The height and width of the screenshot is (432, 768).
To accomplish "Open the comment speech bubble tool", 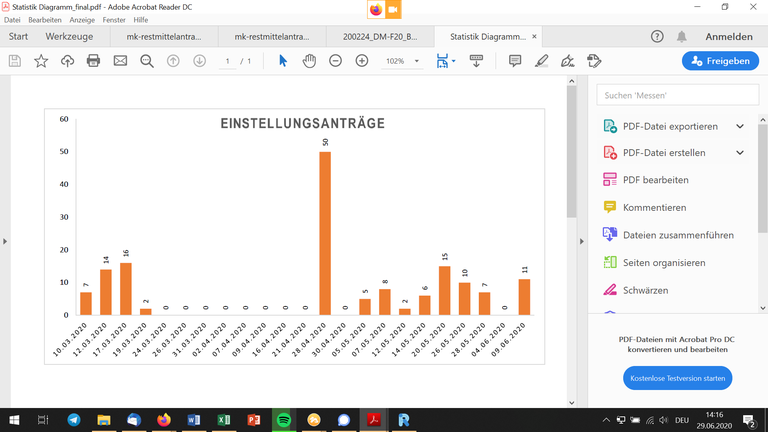I will tap(515, 61).
